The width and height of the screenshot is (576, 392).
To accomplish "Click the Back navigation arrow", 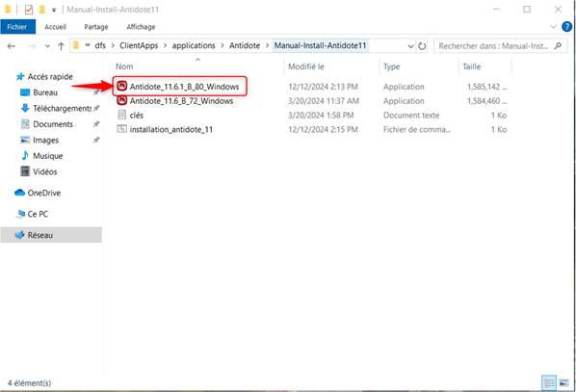I will [x=12, y=46].
